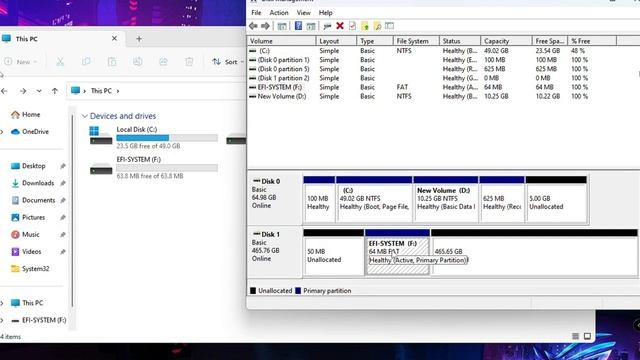This screenshot has width=640, height=360.
Task: Click the magnifier folder toolbar icon
Action: tap(377, 26)
